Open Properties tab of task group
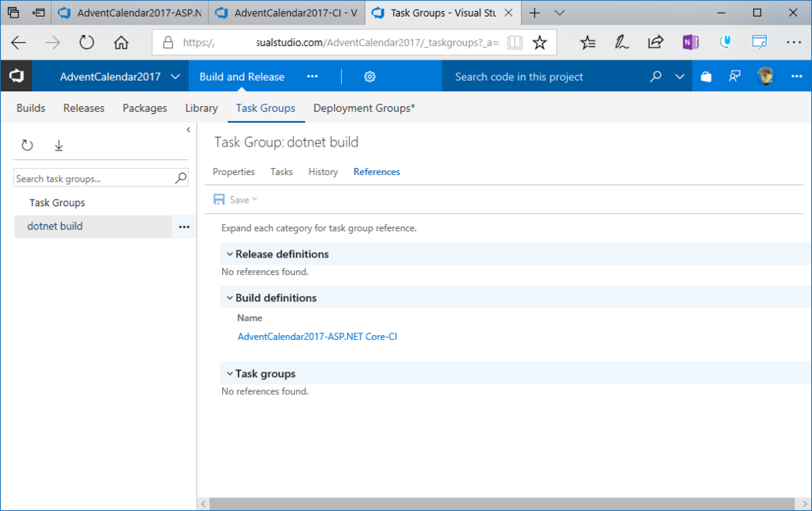This screenshot has width=812, height=511. click(234, 172)
